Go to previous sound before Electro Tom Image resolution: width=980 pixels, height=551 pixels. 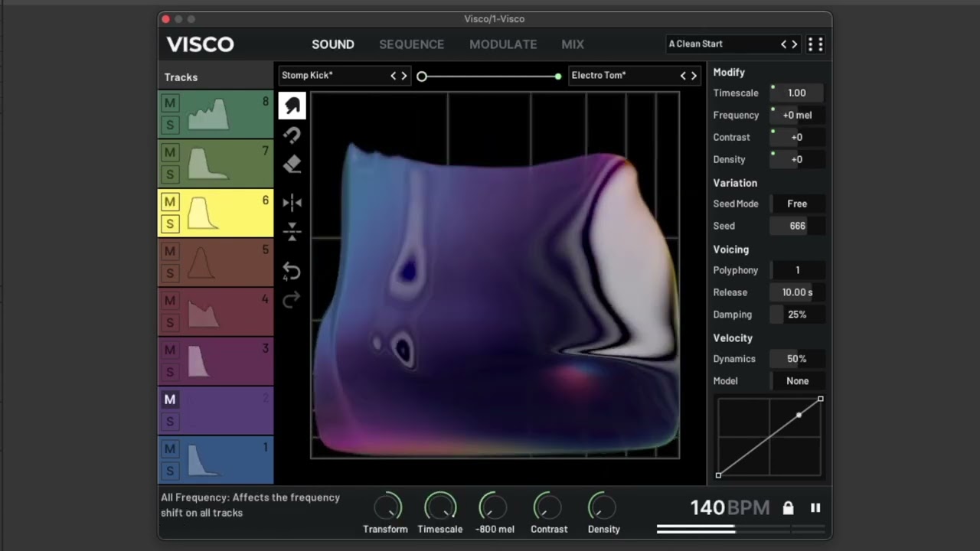683,76
